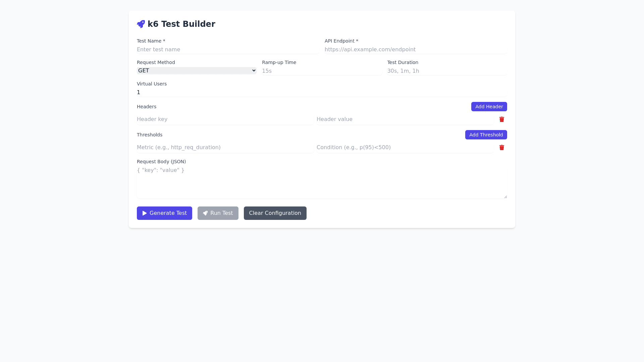The image size is (644, 362).
Task: Focus the Virtual Users number field
Action: [322, 93]
